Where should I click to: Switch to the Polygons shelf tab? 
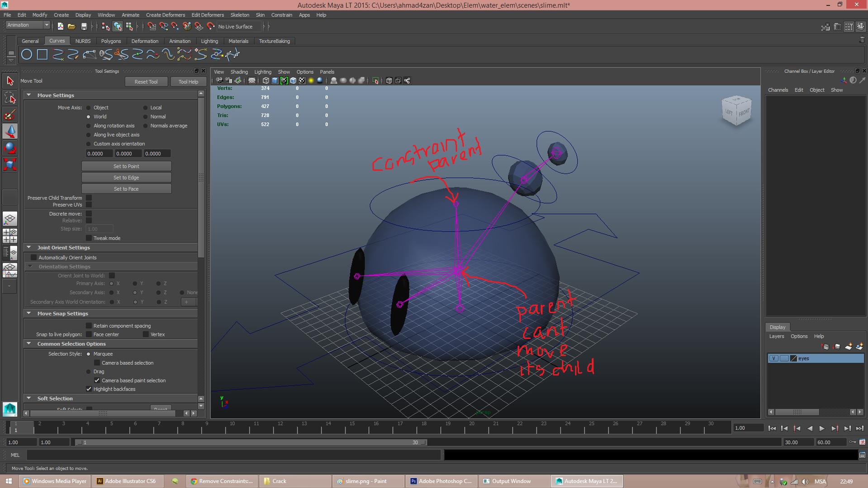tap(111, 41)
